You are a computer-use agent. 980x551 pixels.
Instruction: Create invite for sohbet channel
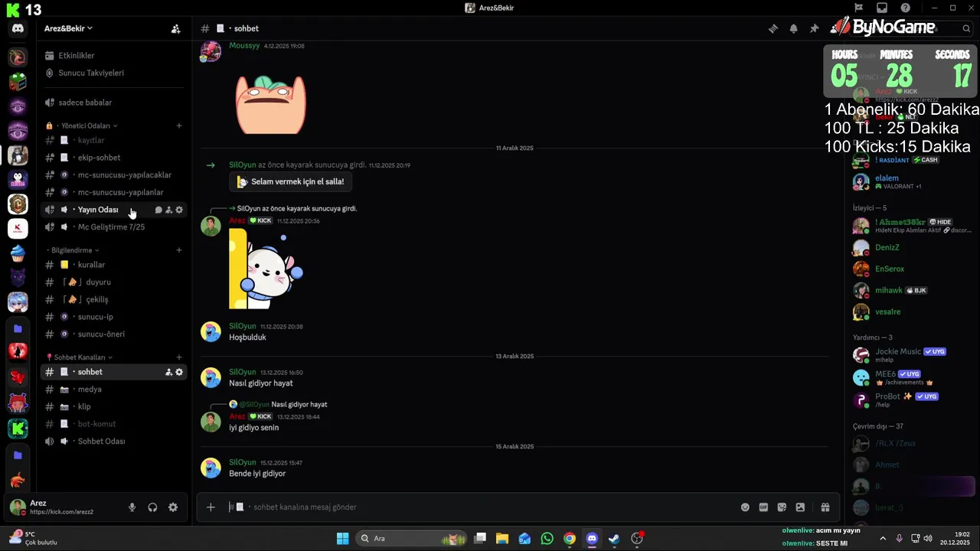click(x=169, y=372)
